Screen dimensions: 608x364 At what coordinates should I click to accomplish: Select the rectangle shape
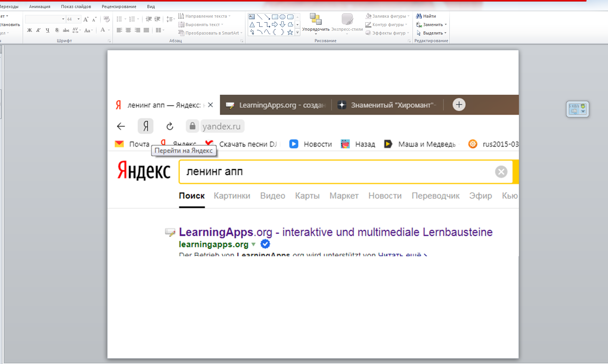pyautogui.click(x=275, y=17)
